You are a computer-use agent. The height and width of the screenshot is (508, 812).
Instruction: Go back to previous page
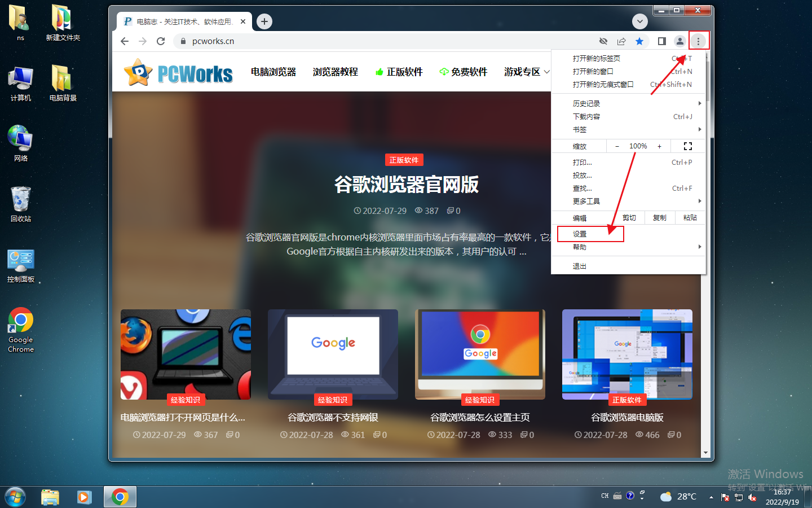[x=125, y=41]
